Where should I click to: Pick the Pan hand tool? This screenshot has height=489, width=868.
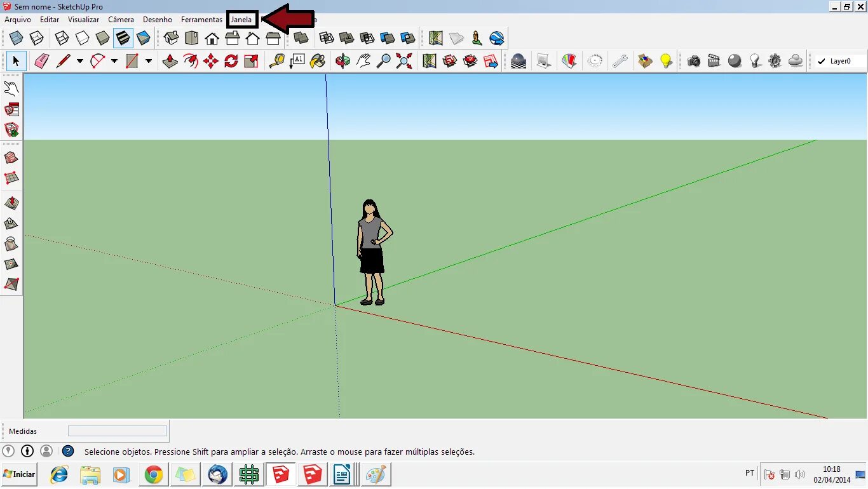tap(363, 61)
